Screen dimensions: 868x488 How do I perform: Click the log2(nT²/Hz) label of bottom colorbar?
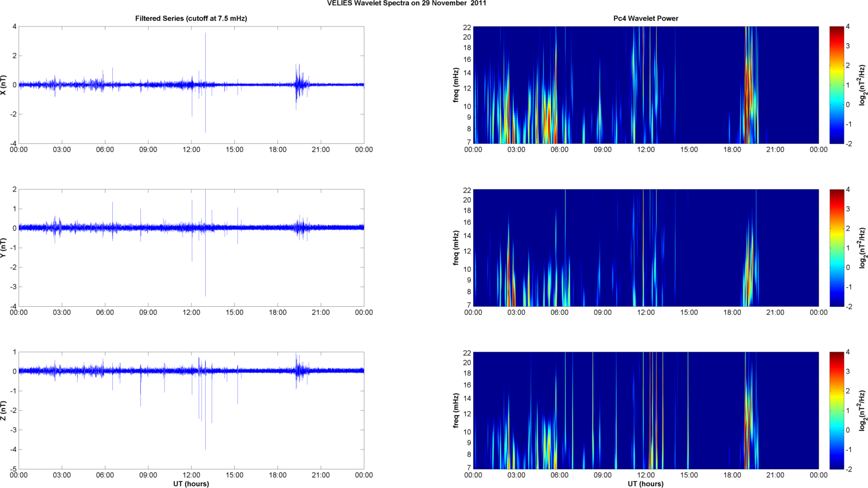point(863,411)
